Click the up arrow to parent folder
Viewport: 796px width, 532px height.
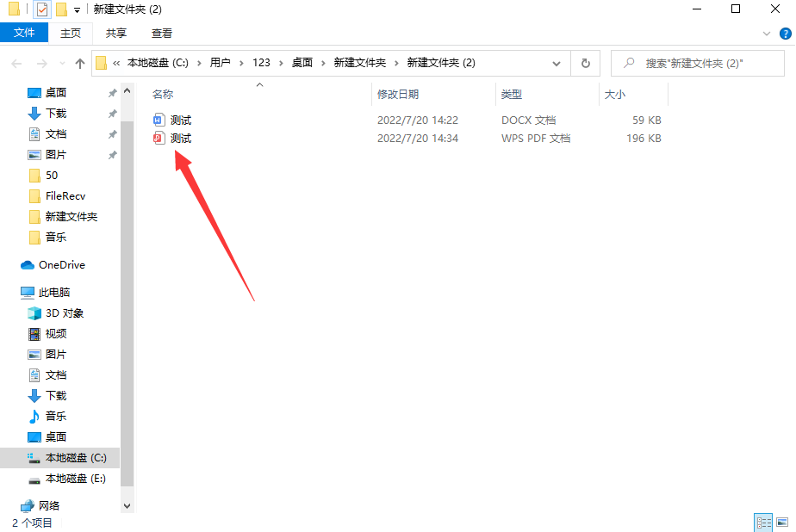tap(79, 63)
